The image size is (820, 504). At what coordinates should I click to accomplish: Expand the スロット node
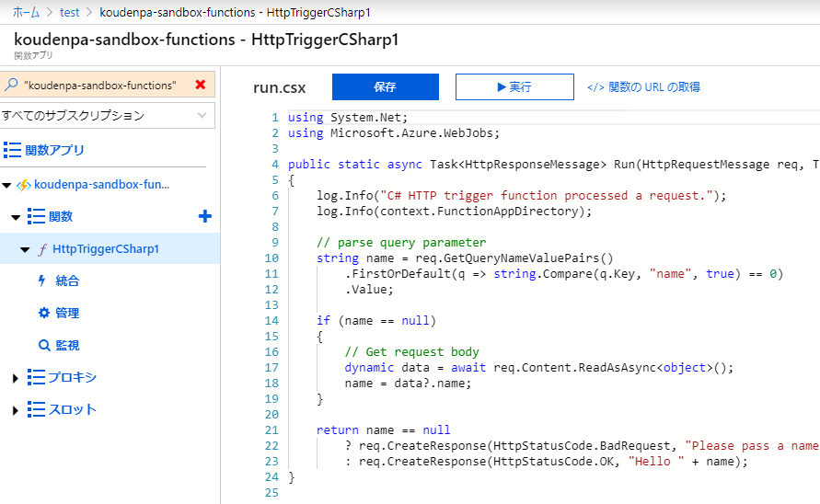[x=15, y=410]
